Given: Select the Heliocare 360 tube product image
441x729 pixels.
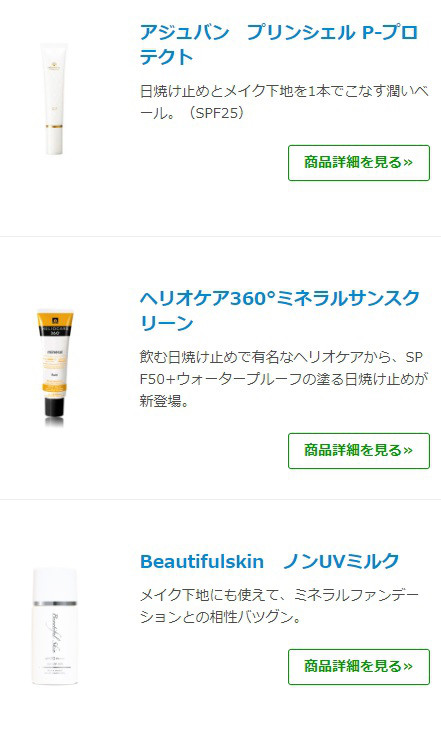Looking at the screenshot, I should point(55,367).
